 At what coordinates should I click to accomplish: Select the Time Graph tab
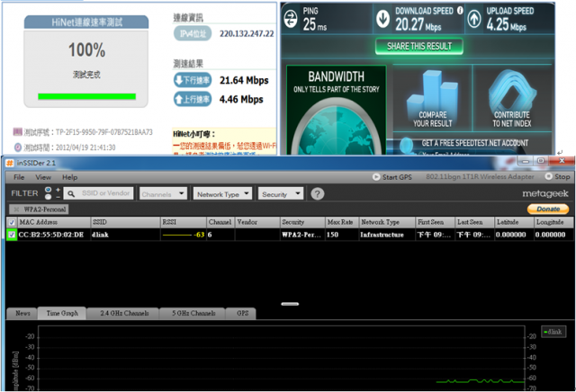pos(62,313)
